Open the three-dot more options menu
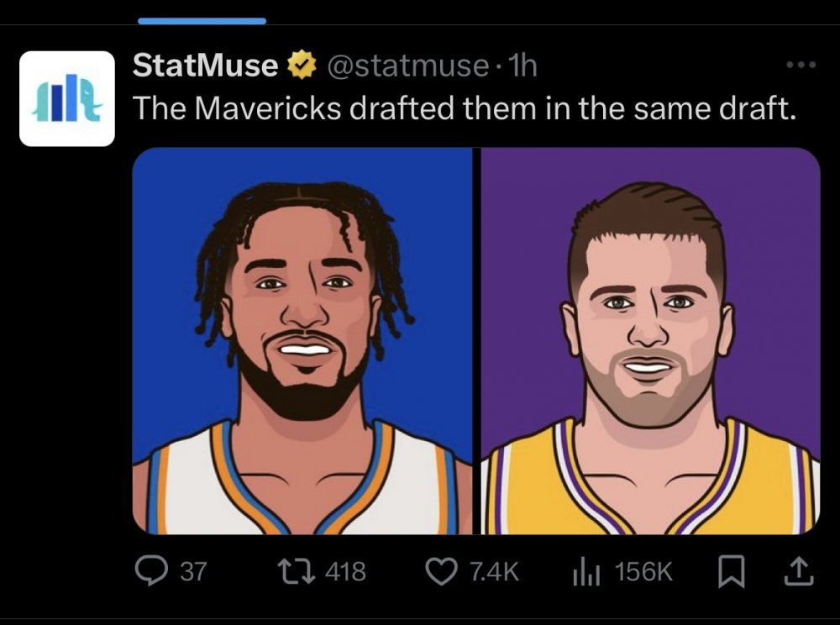This screenshot has width=840, height=625. 800,66
